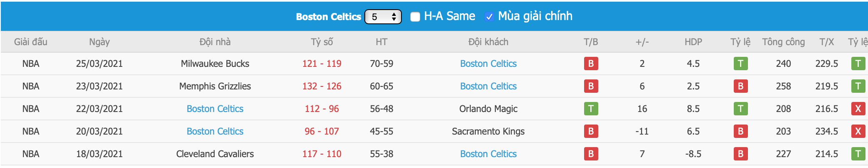
Task: Click the green T handicap badge in Milwaukee Bucks row
Action: 740,64
